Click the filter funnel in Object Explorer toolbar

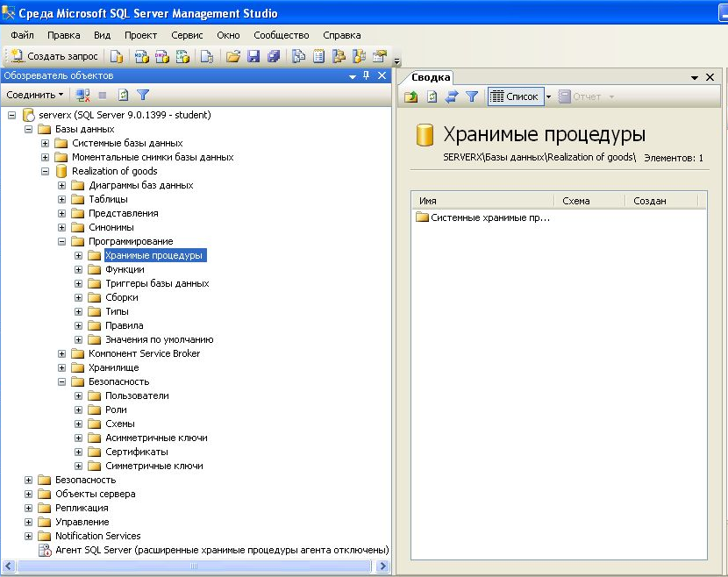(143, 96)
